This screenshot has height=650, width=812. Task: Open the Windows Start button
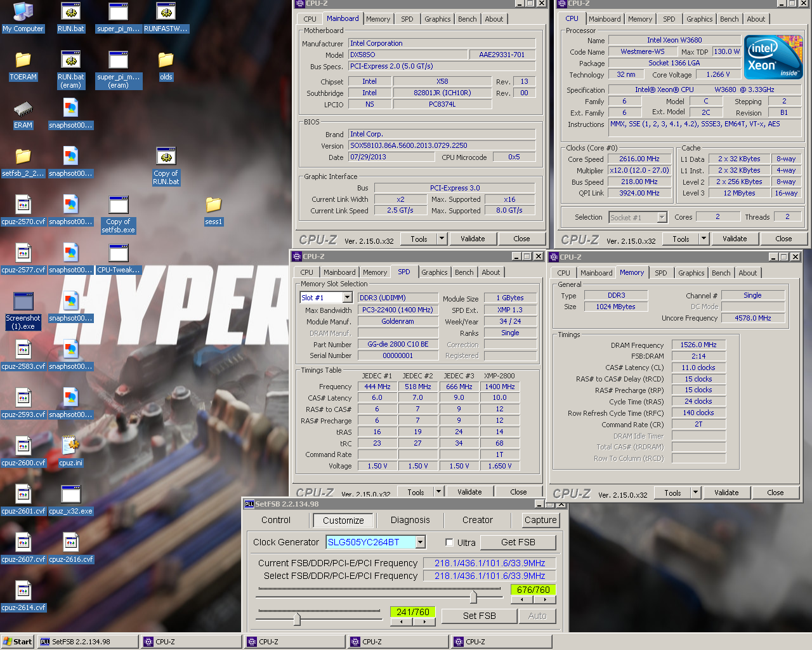click(x=18, y=642)
